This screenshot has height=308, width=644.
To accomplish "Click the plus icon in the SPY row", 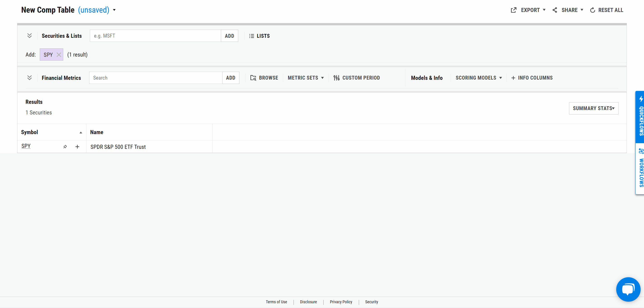I will point(77,147).
